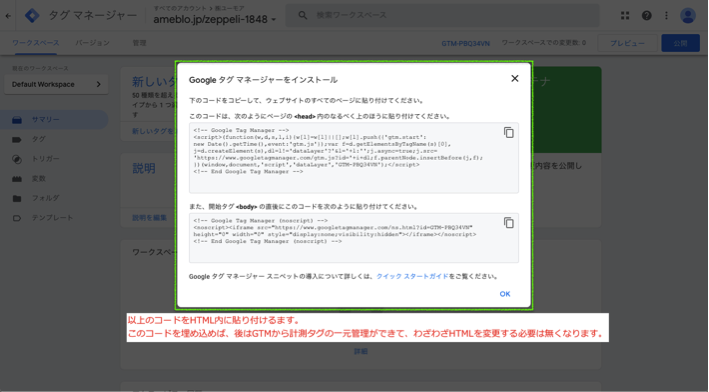Click the Tag Manager diamond logo
The height and width of the screenshot is (392, 709).
(x=32, y=15)
